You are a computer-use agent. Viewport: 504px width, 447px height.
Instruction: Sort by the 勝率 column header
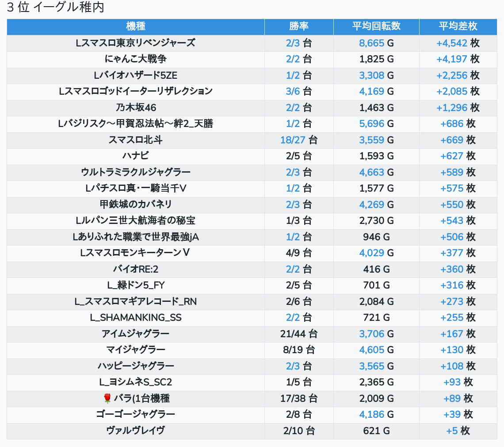(x=299, y=26)
